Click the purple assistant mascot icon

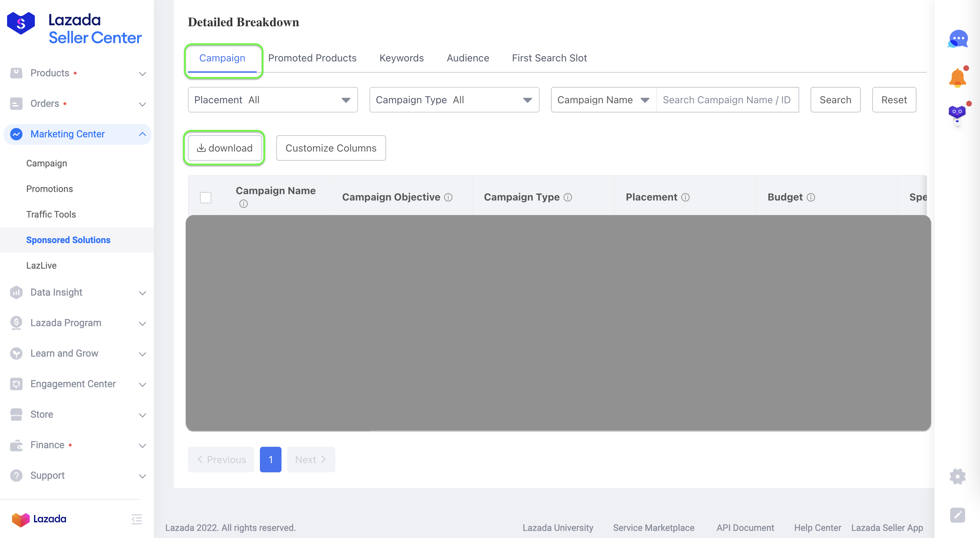pyautogui.click(x=957, y=114)
